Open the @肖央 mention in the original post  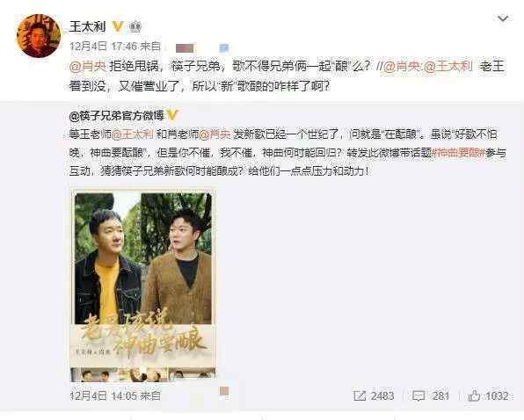point(215,134)
